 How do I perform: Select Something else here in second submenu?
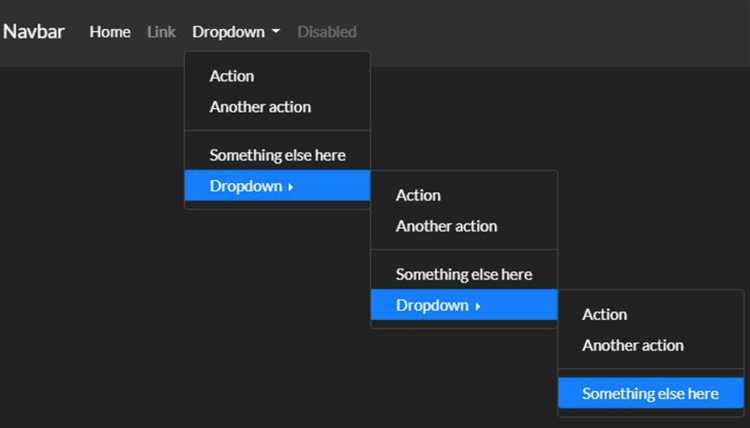464,274
